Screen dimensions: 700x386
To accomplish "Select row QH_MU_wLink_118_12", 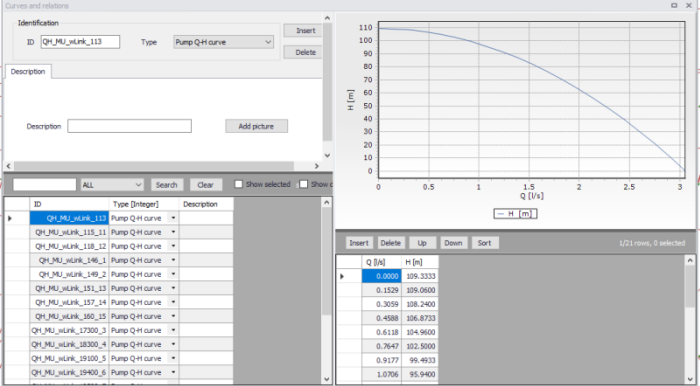I will point(70,246).
